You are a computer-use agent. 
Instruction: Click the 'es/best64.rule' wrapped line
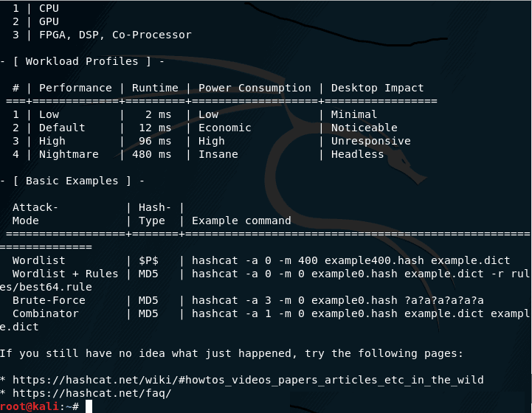46,287
